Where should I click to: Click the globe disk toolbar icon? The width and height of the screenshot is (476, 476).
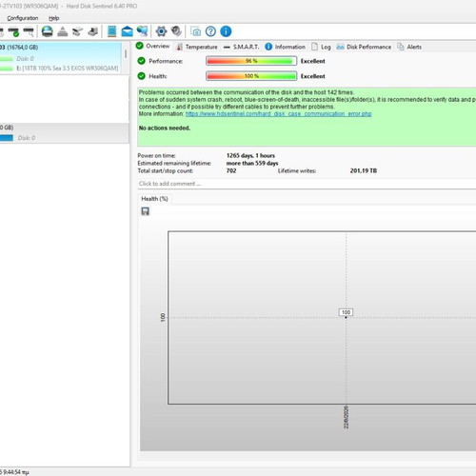[x=48, y=31]
